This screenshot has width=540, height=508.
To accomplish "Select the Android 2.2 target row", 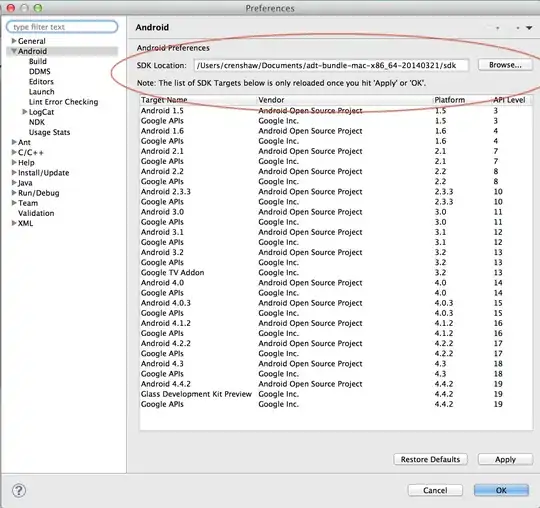I will coord(336,172).
